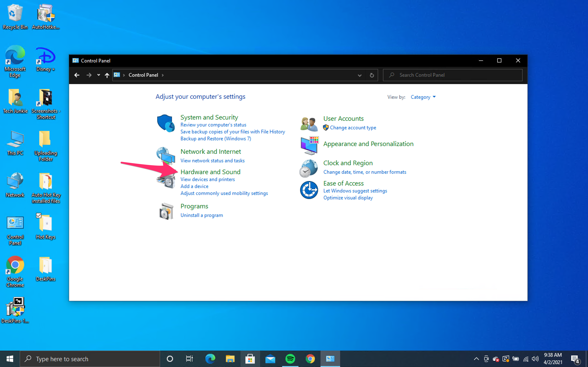The image size is (588, 367).
Task: Click the Windows Start button
Action: tap(10, 359)
